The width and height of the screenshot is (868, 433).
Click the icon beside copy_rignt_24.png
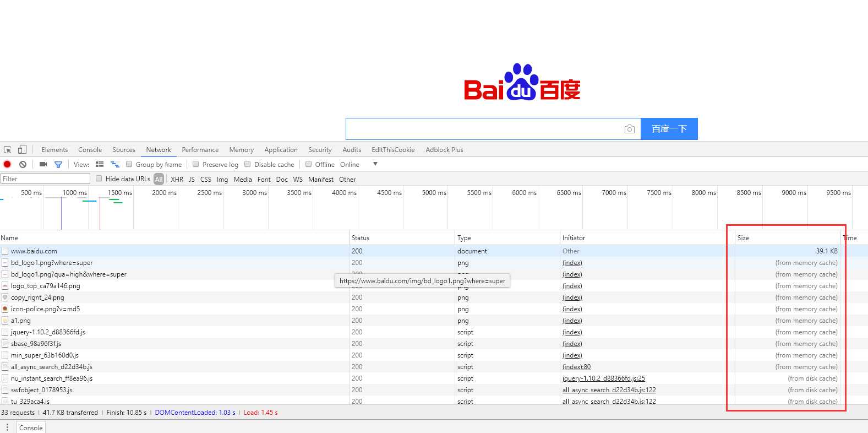pyautogui.click(x=5, y=297)
